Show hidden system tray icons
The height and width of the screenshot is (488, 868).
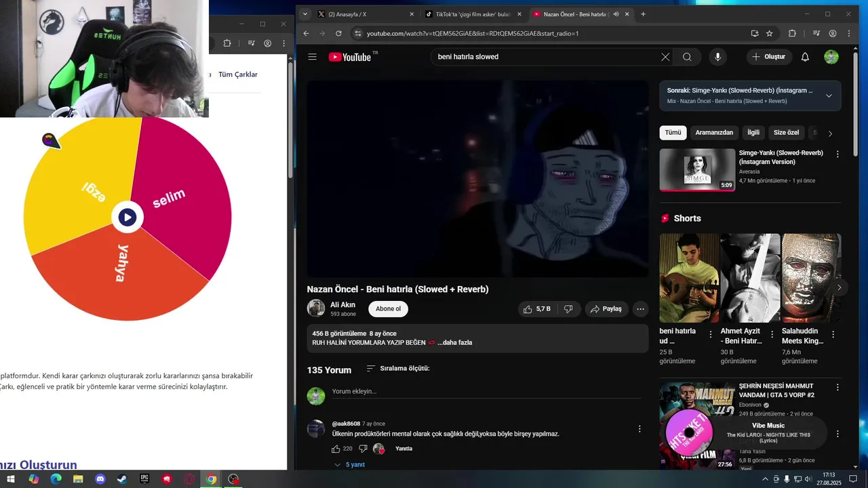click(x=766, y=479)
